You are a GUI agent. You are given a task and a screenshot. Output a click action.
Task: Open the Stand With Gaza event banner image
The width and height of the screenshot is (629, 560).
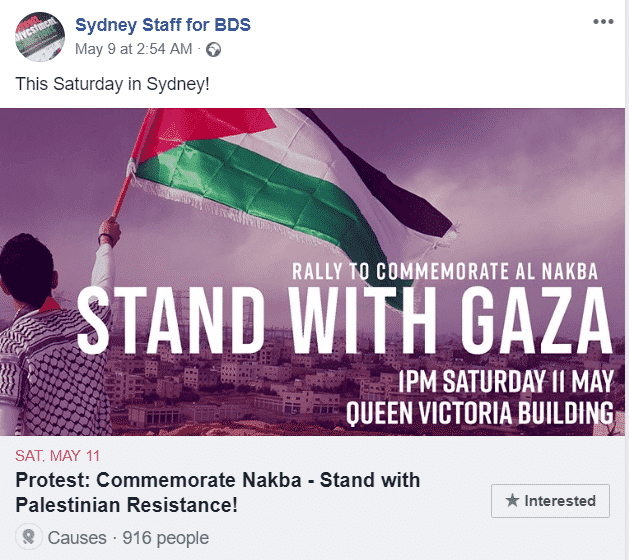(312, 272)
